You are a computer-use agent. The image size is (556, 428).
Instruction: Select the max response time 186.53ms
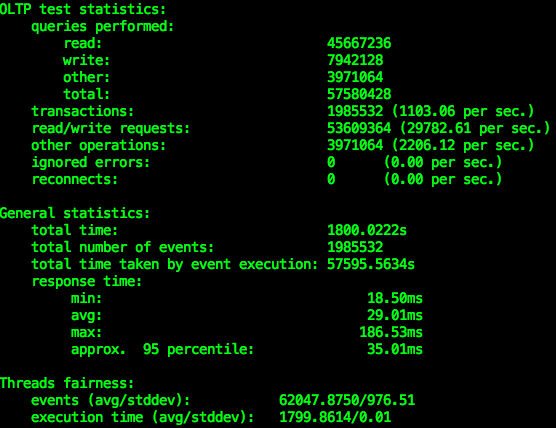[x=391, y=332]
